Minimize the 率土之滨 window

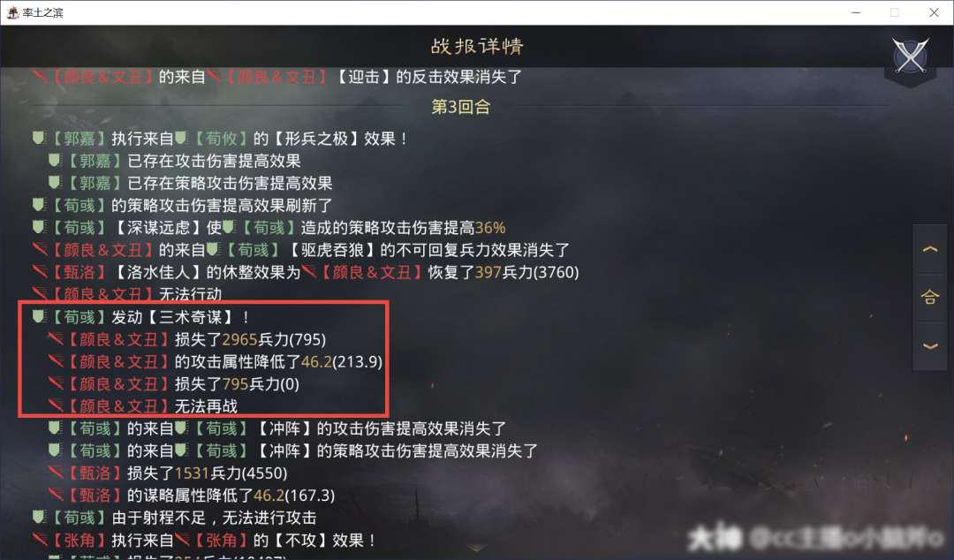pos(855,12)
